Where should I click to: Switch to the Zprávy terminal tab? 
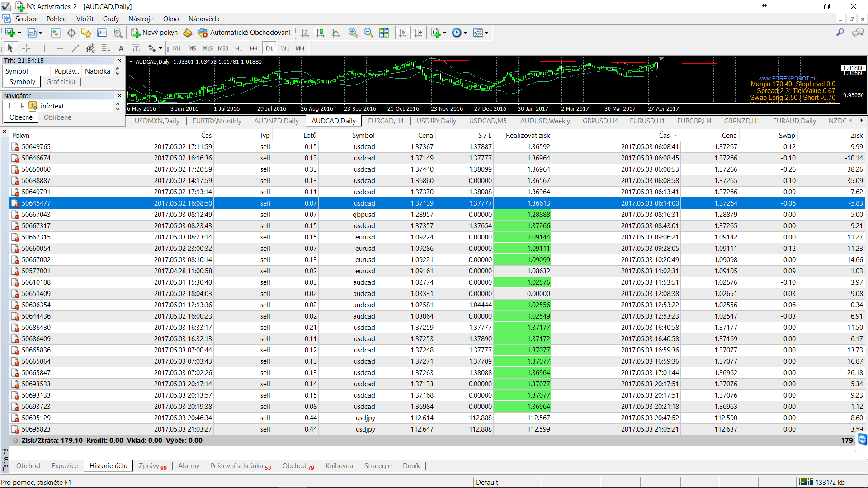click(x=152, y=466)
